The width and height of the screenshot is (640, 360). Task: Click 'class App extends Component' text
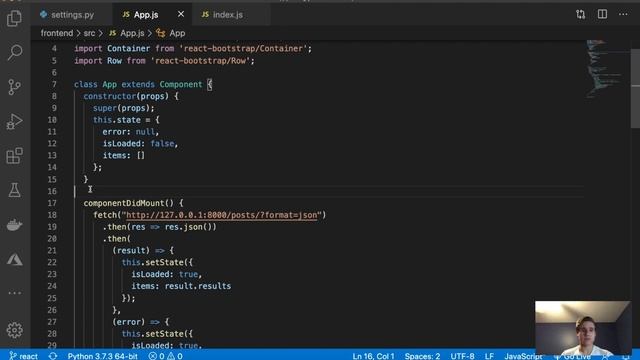point(138,84)
